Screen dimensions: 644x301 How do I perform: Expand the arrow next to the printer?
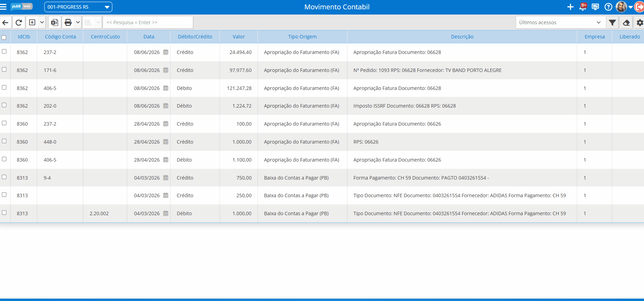pyautogui.click(x=78, y=22)
